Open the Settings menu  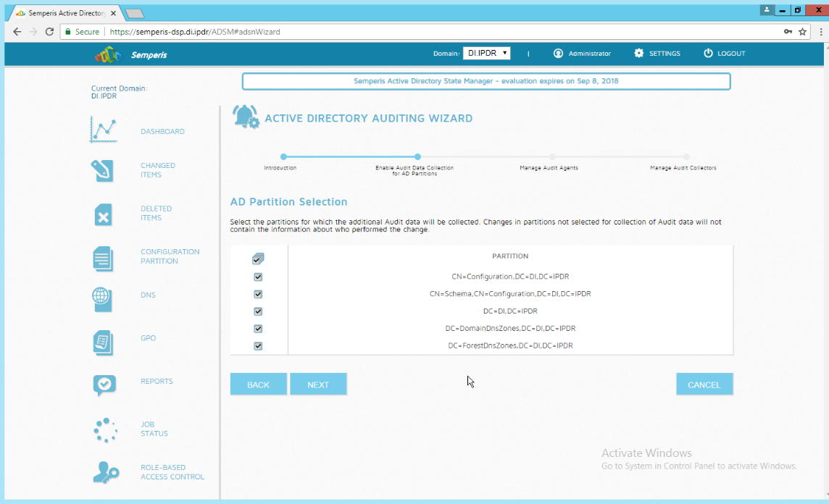coord(657,54)
